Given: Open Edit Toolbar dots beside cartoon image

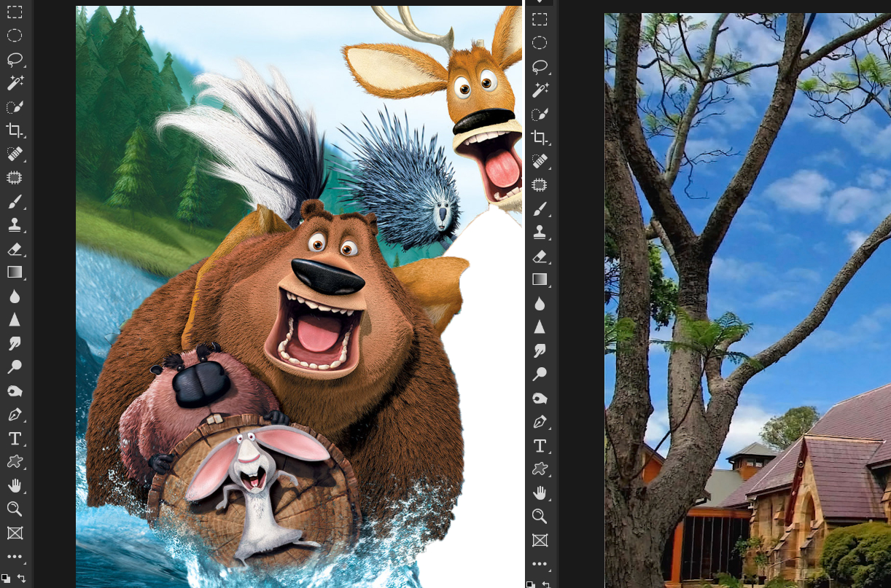Looking at the screenshot, I should pyautogui.click(x=15, y=557).
